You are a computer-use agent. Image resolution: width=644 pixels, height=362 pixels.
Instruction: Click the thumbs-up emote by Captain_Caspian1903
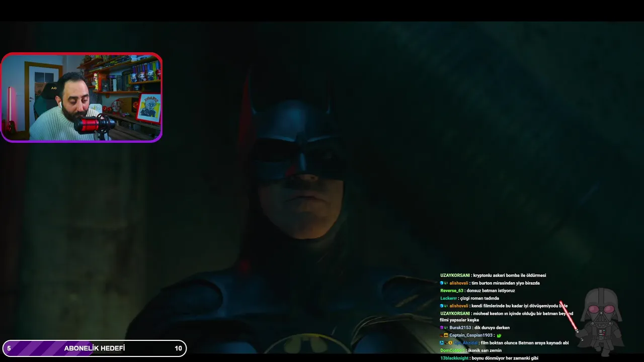click(499, 335)
